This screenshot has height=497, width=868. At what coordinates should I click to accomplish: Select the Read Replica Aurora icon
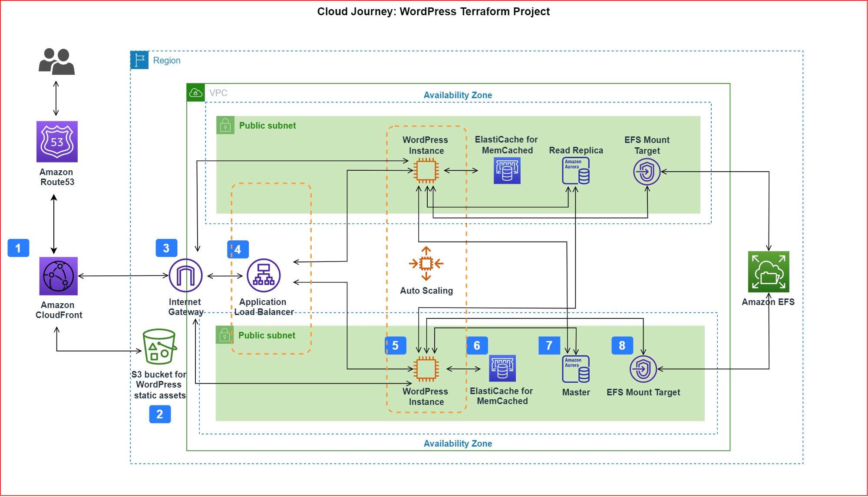tap(576, 171)
